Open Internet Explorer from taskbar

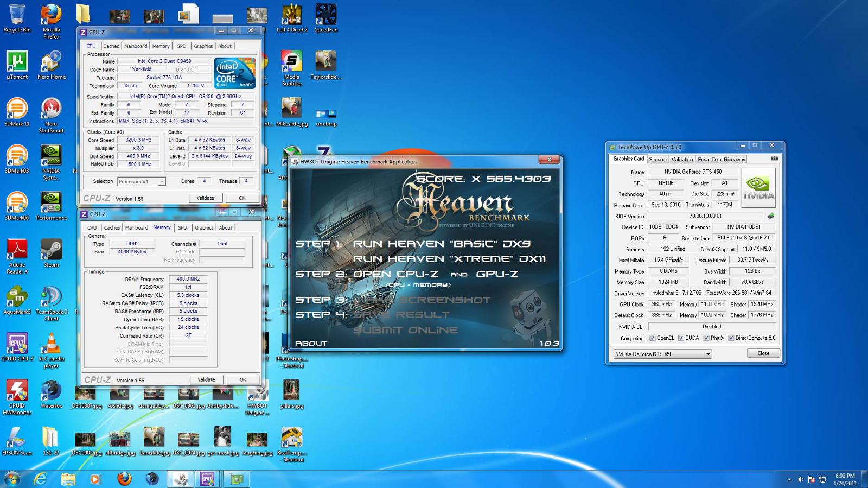point(40,479)
